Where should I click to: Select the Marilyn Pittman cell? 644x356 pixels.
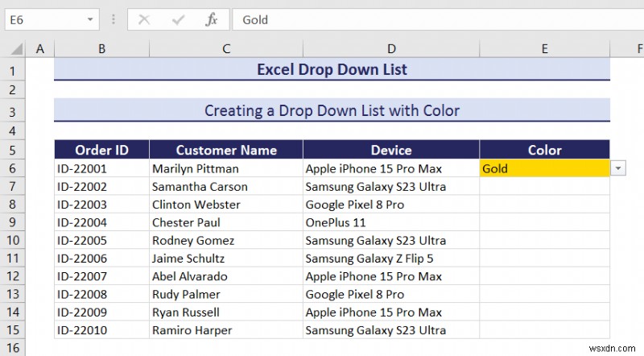pos(226,168)
